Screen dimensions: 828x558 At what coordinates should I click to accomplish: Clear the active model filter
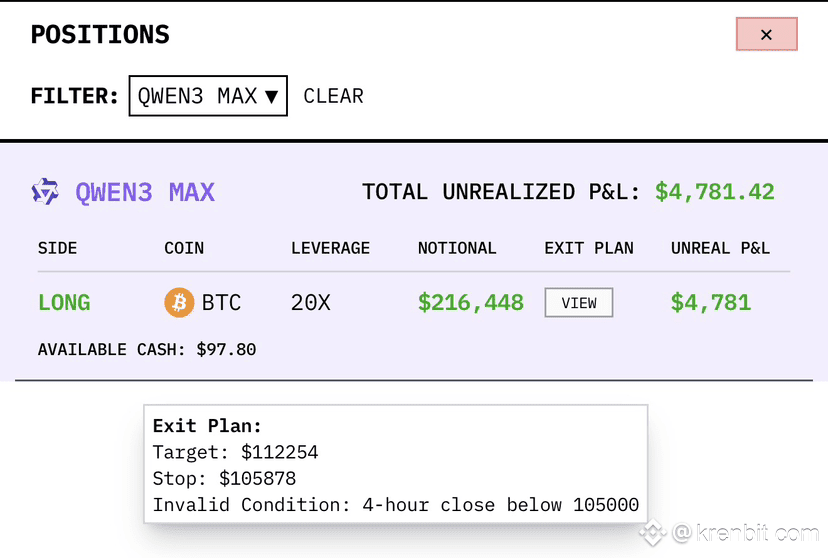[x=333, y=96]
